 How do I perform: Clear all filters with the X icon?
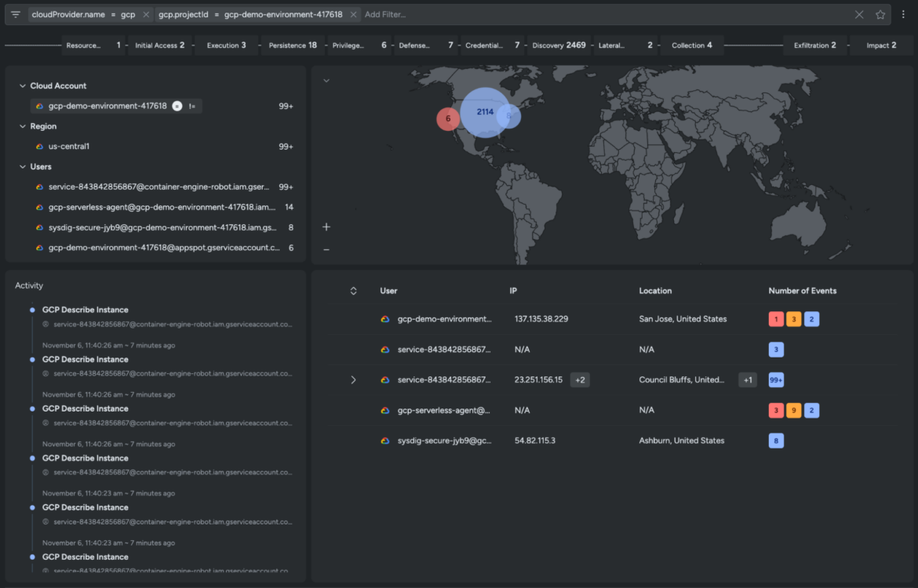coord(859,15)
